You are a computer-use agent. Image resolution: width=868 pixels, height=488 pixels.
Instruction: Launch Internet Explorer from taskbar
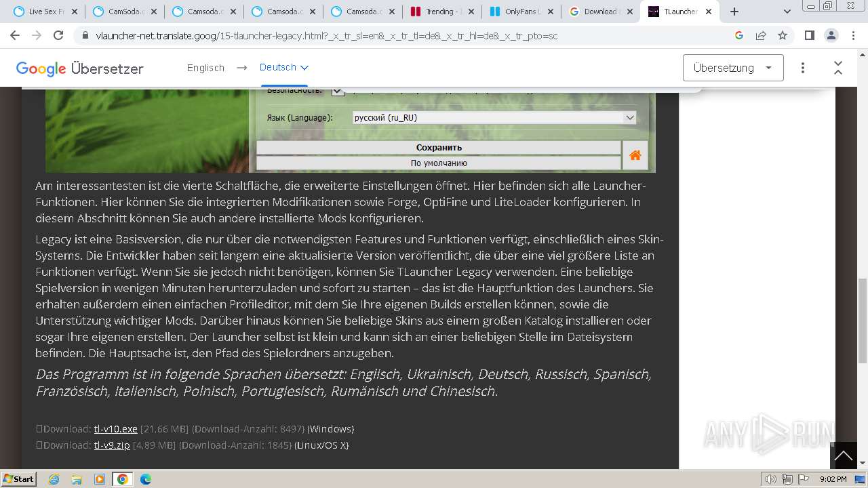tap(54, 479)
